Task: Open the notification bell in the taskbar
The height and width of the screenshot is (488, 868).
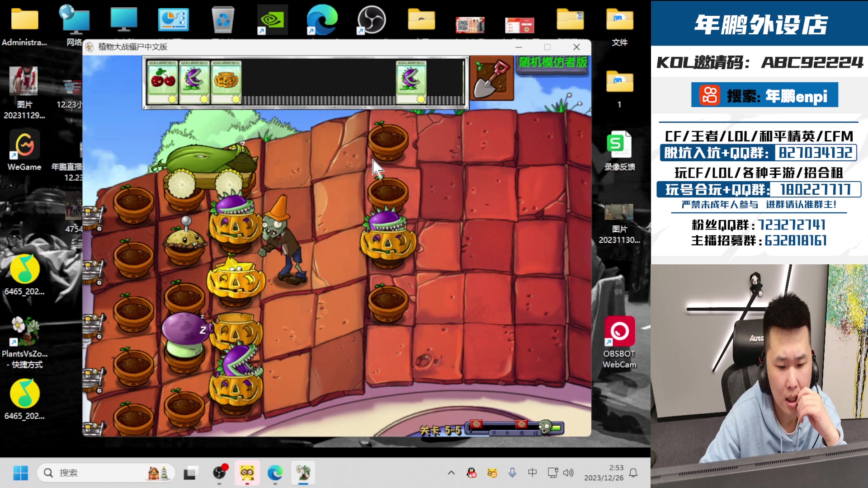Action: coord(633,473)
